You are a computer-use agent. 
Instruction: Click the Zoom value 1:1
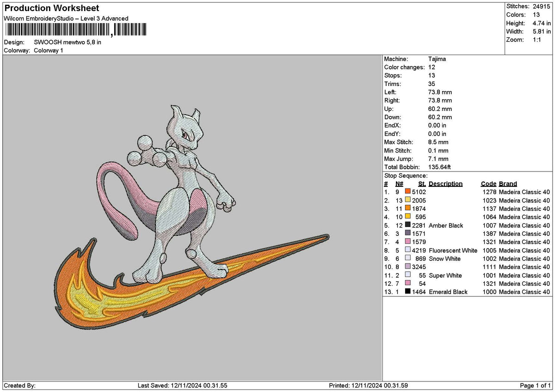click(537, 40)
